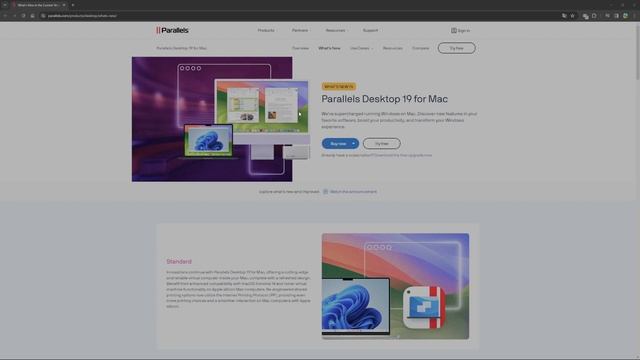640x360 pixels.
Task: Click the yellow What's new in badge
Action: coord(338,87)
